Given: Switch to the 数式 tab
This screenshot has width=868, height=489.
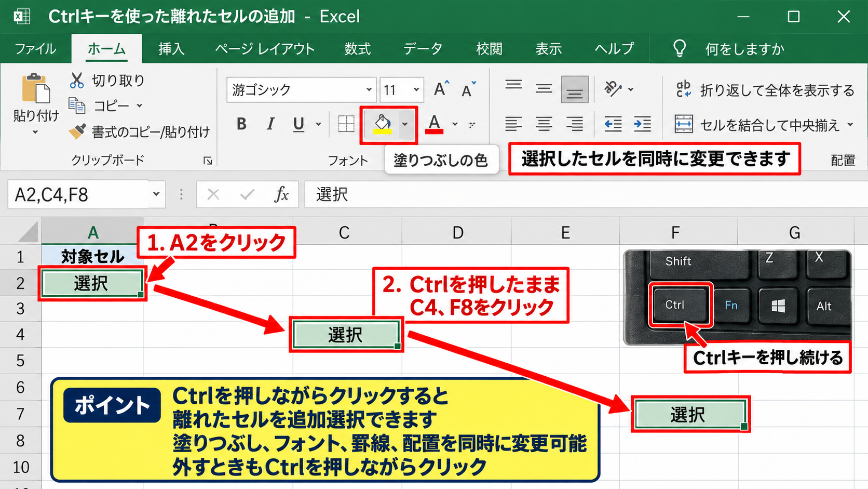Looking at the screenshot, I should click(358, 49).
